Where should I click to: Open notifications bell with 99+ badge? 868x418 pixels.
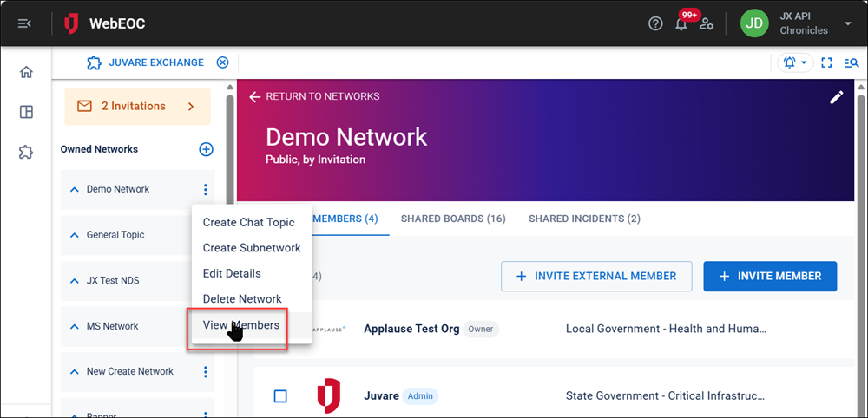(682, 23)
